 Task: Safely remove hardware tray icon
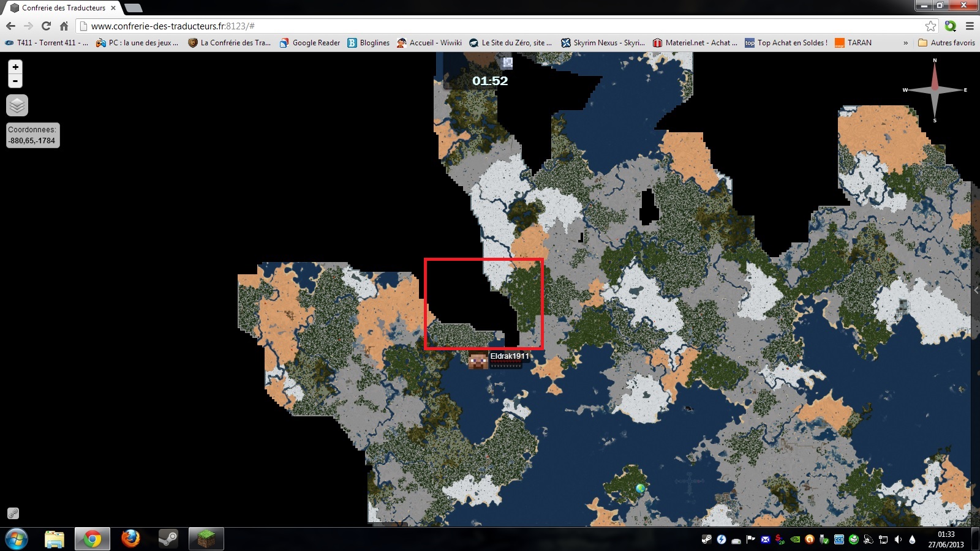point(824,539)
